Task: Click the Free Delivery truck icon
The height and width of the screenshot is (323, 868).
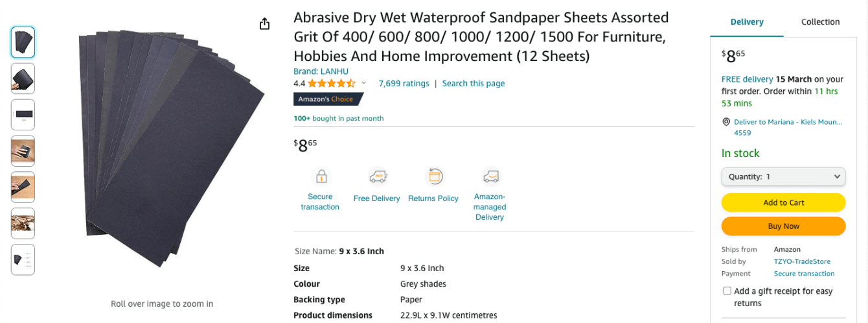Action: point(378,176)
